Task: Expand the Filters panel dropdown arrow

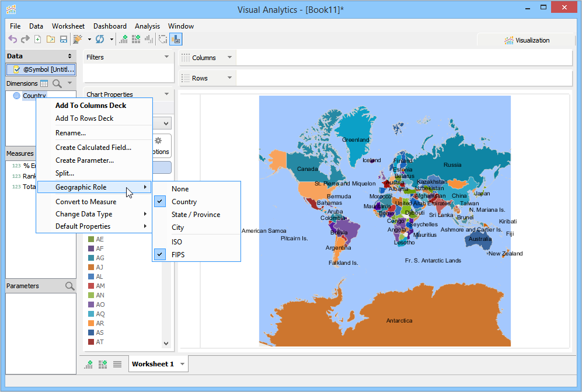Action: (x=166, y=57)
